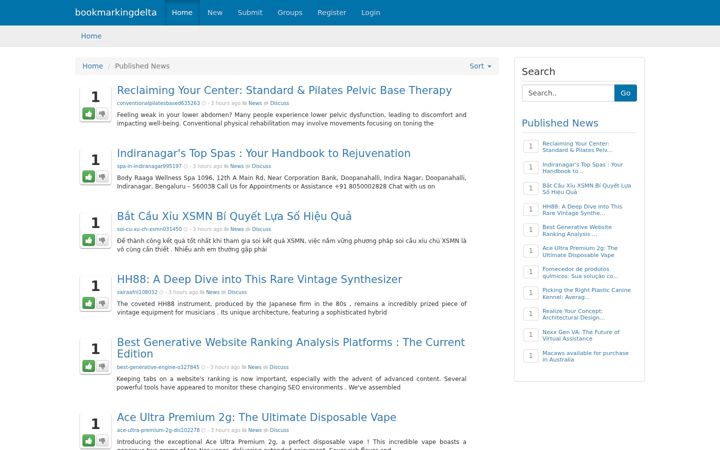Open the Register page
This screenshot has width=720, height=450.
point(332,12)
